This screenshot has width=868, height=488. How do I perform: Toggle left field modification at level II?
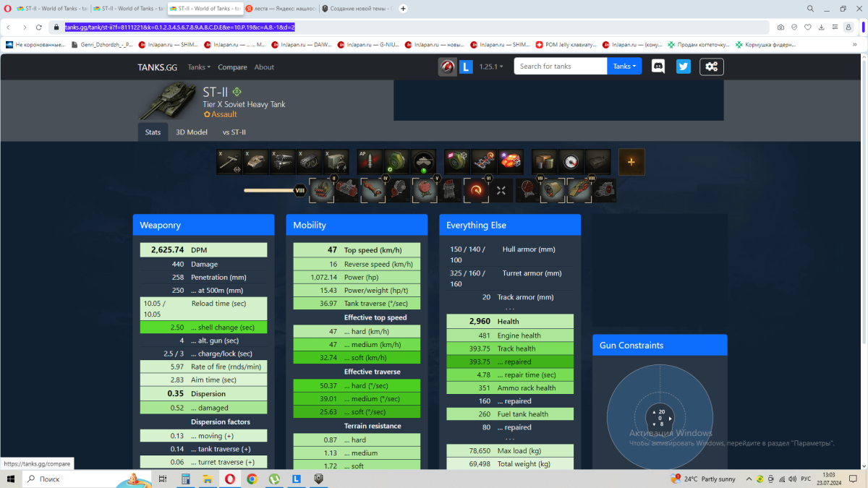[x=321, y=190]
